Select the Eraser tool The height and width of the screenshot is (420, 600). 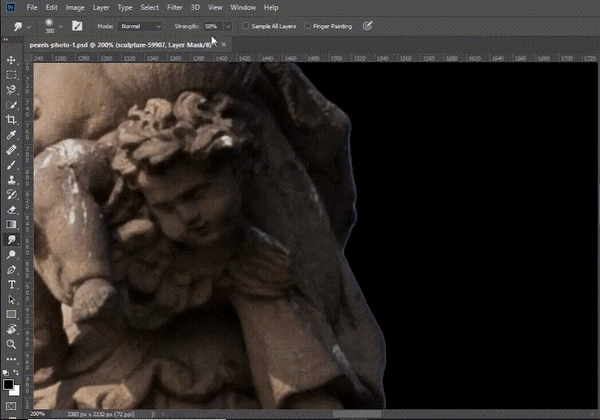[x=11, y=209]
